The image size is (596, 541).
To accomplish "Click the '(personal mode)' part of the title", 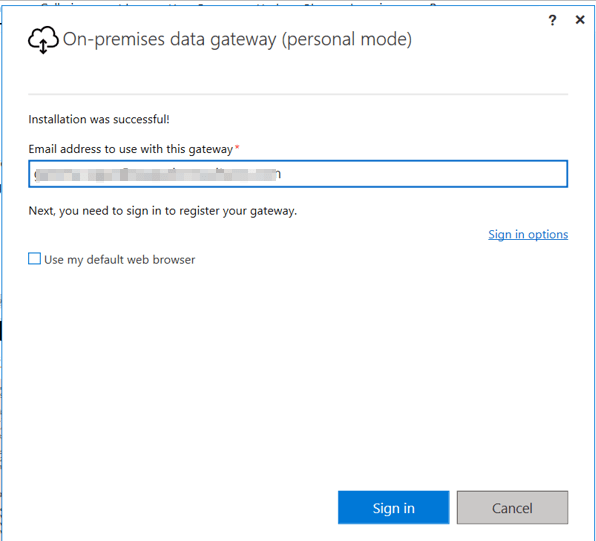I will tap(347, 39).
